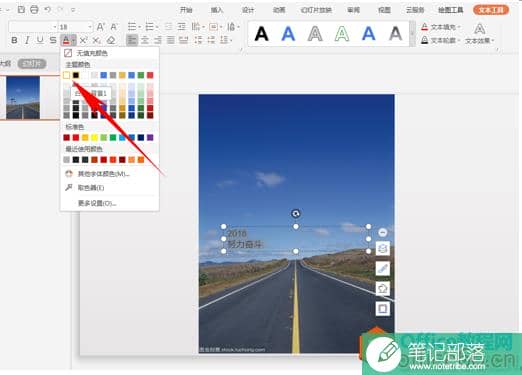This screenshot has width=522, height=375.
Task: Open the 插入 ribbon tab
Action: pos(217,10)
